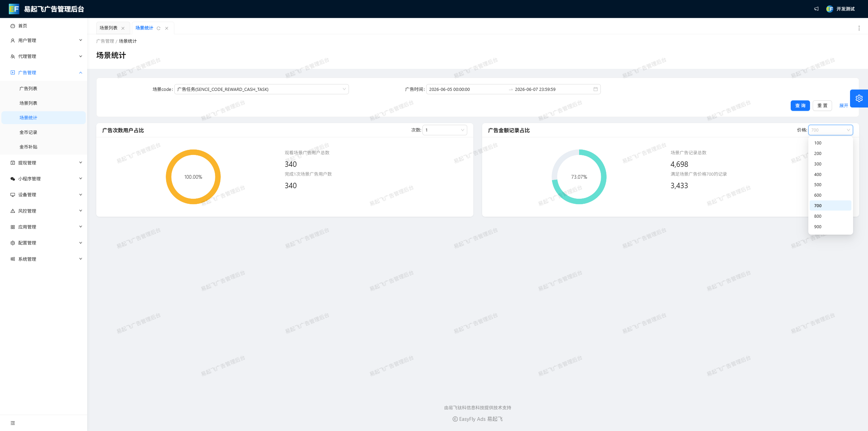868x431 pixels.
Task: Open the tab bar more options menu
Action: (859, 28)
